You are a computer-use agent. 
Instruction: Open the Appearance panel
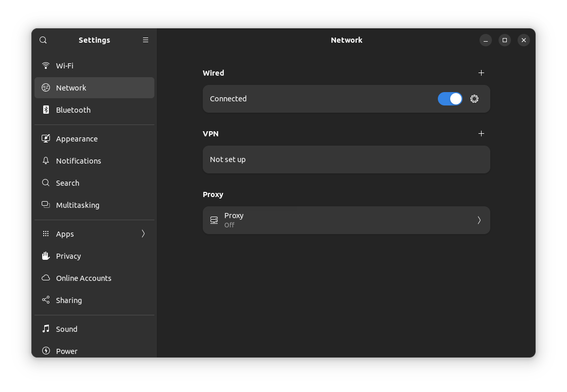coord(94,138)
